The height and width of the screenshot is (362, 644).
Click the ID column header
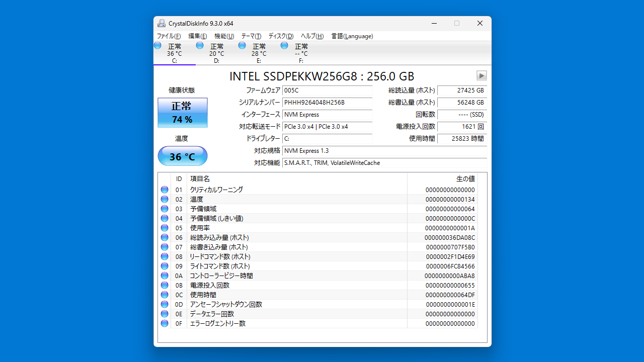[179, 179]
